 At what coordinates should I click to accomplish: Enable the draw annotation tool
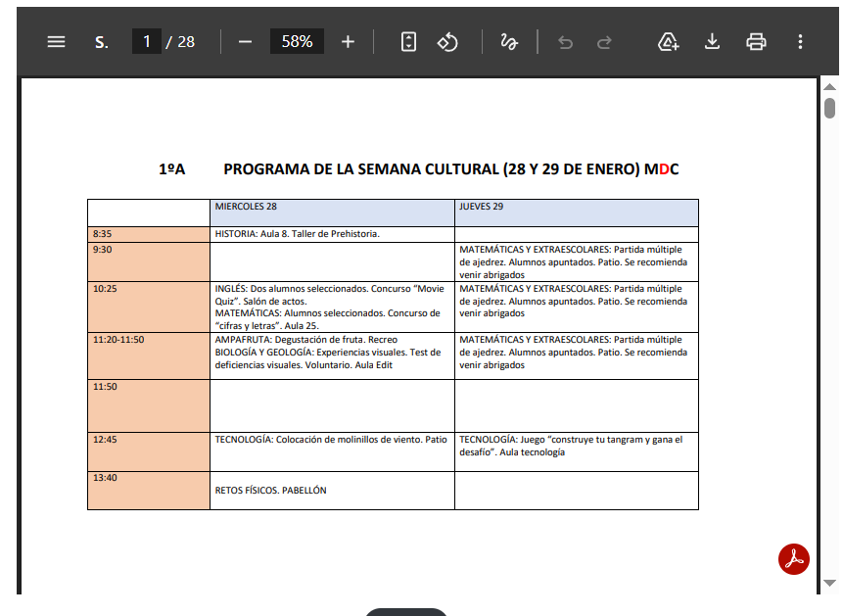pos(509,41)
